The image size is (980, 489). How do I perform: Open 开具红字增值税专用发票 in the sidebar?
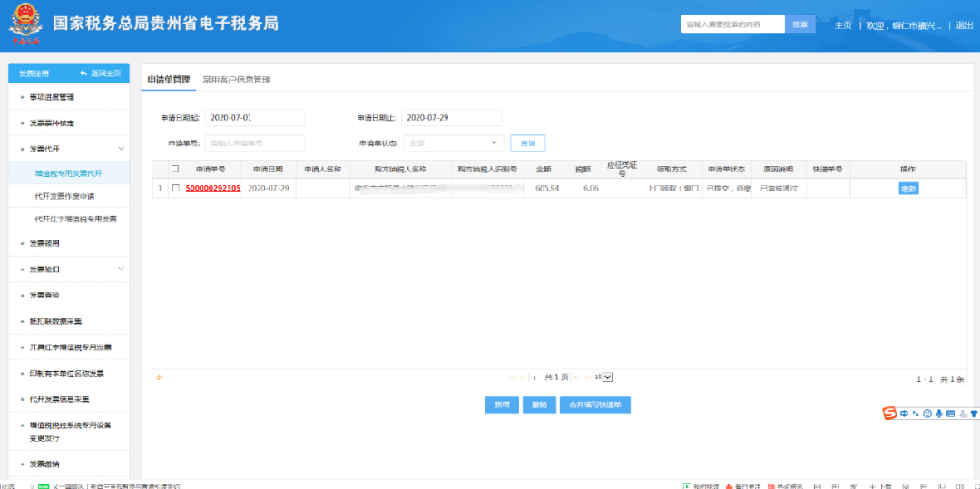click(69, 347)
